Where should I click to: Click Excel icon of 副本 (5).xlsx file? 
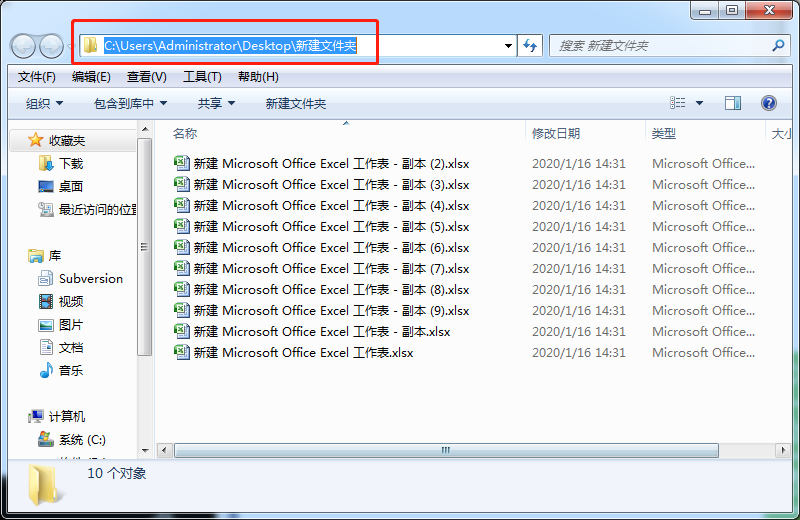pyautogui.click(x=182, y=226)
